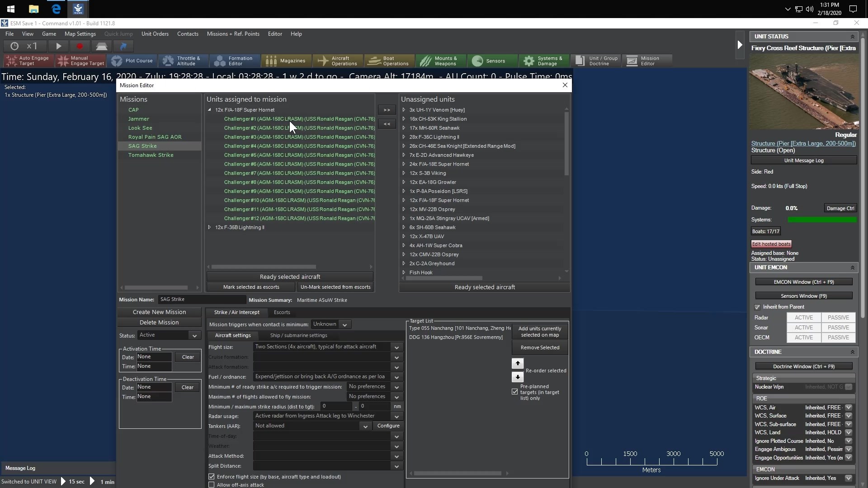
Task: Expand 16x CH-53K King Stallion group
Action: pos(404,119)
